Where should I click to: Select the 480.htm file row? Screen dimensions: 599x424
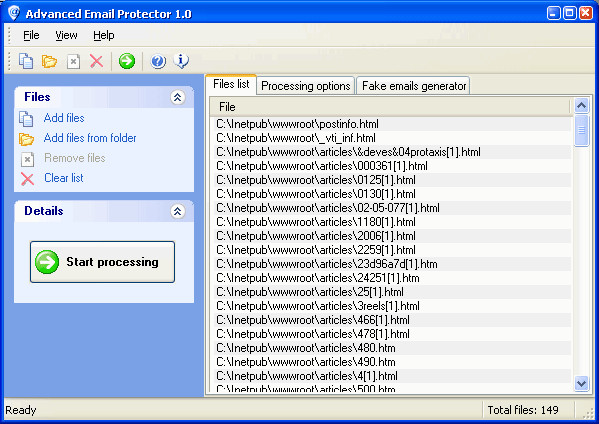pyautogui.click(x=392, y=348)
